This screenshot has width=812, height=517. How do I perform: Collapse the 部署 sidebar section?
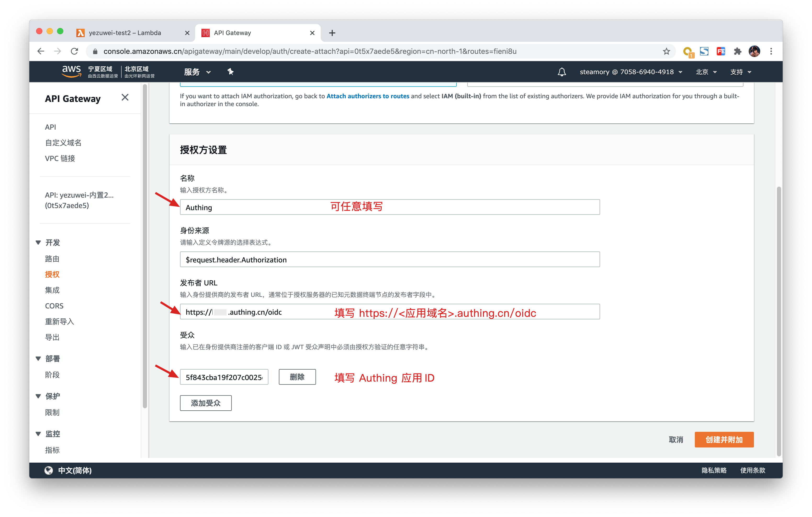(38, 359)
